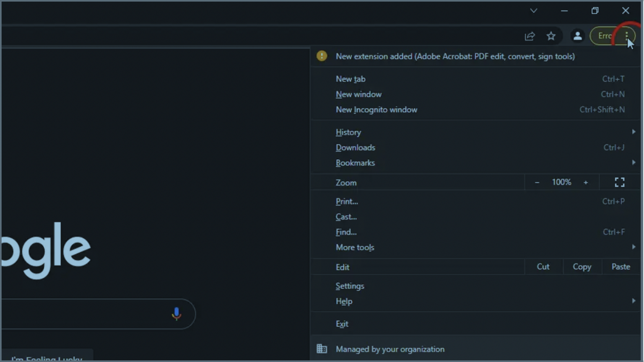Choose Find... in the menu
The image size is (644, 362).
coord(475,232)
